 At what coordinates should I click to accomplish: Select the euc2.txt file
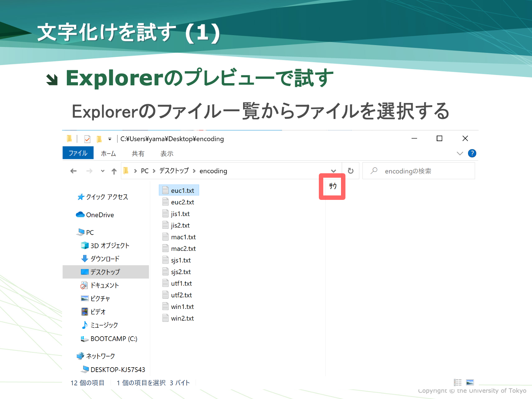pos(178,202)
